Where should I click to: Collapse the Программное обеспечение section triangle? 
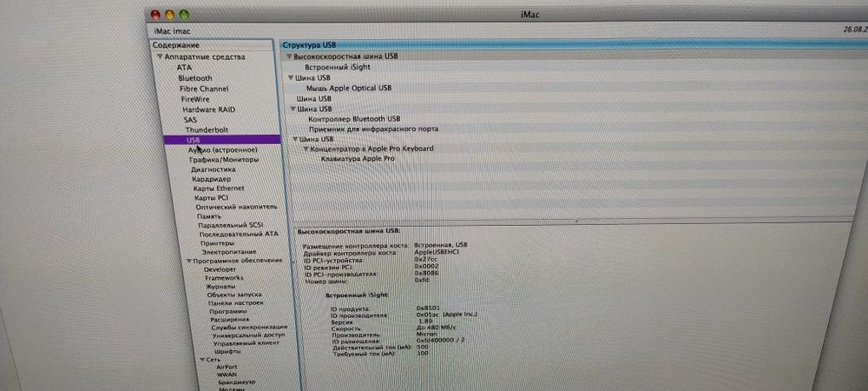click(x=189, y=261)
